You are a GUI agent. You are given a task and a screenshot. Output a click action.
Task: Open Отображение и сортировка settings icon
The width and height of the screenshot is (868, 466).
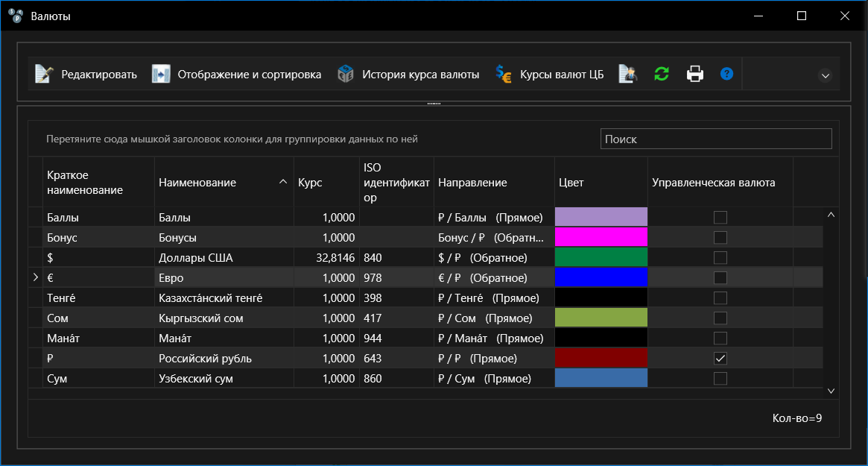(161, 74)
